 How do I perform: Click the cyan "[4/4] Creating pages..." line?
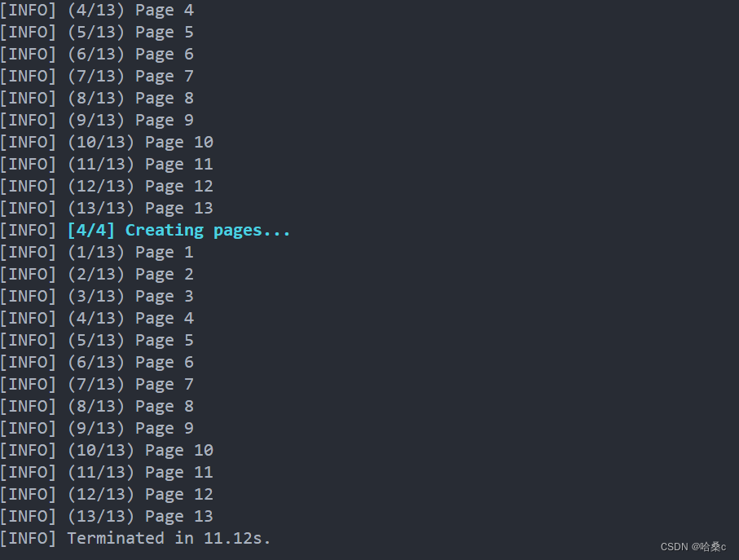point(178,231)
